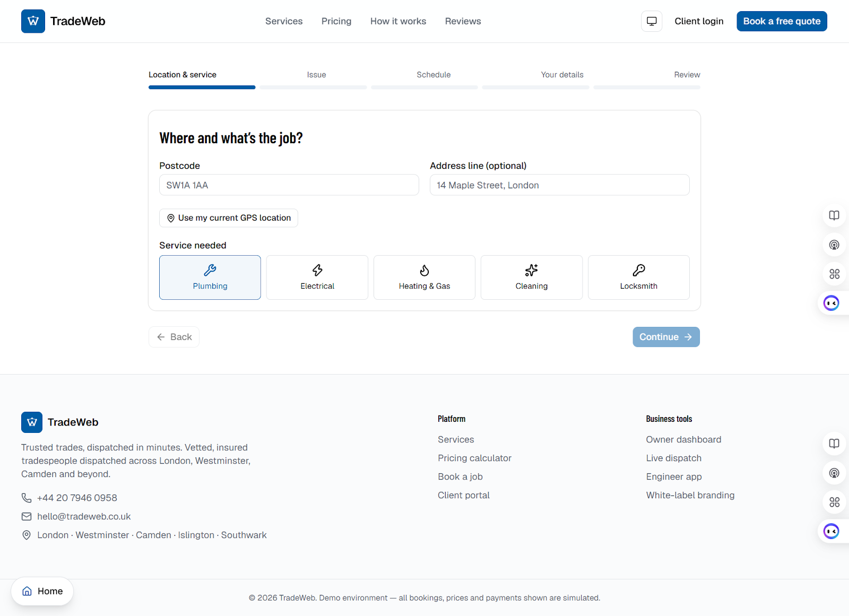Focus the Postcode input field
Viewport: 849px width, 616px height.
(289, 185)
